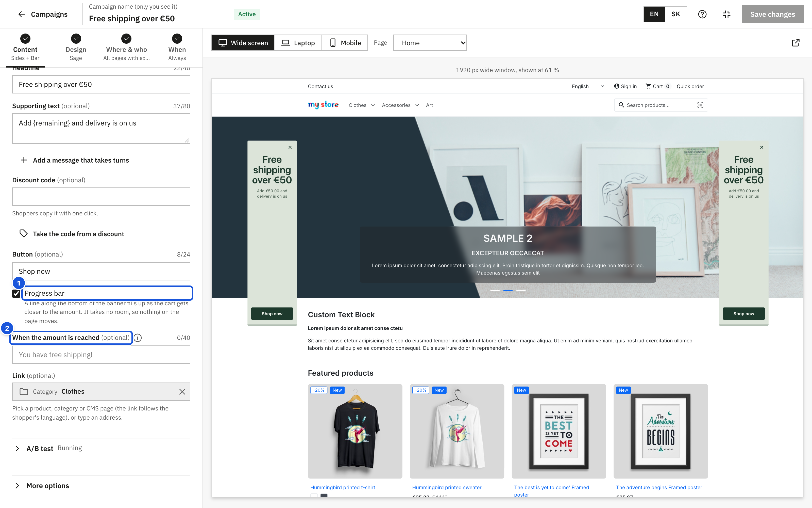
Task: Open the help question mark icon
Action: (x=702, y=14)
